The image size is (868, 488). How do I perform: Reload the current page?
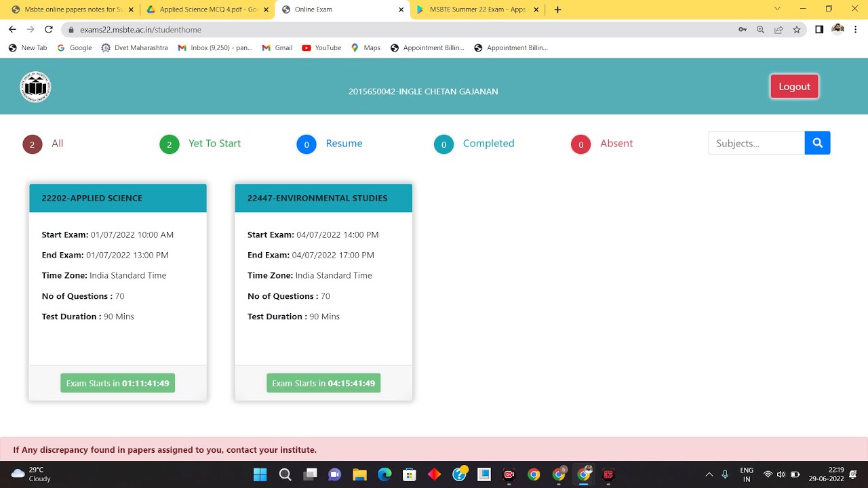coord(48,29)
